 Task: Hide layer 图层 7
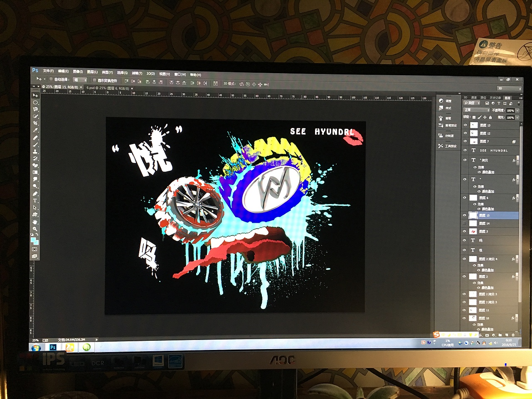pyautogui.click(x=465, y=141)
